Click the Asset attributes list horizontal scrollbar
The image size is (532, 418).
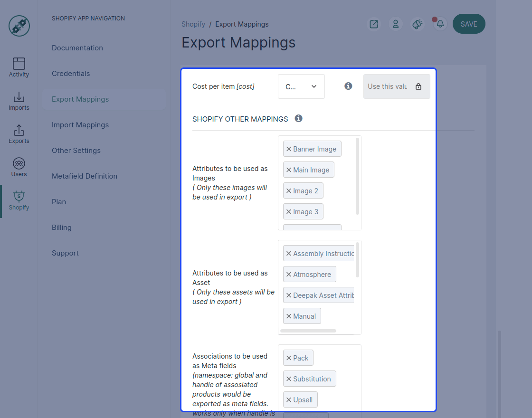308,331
